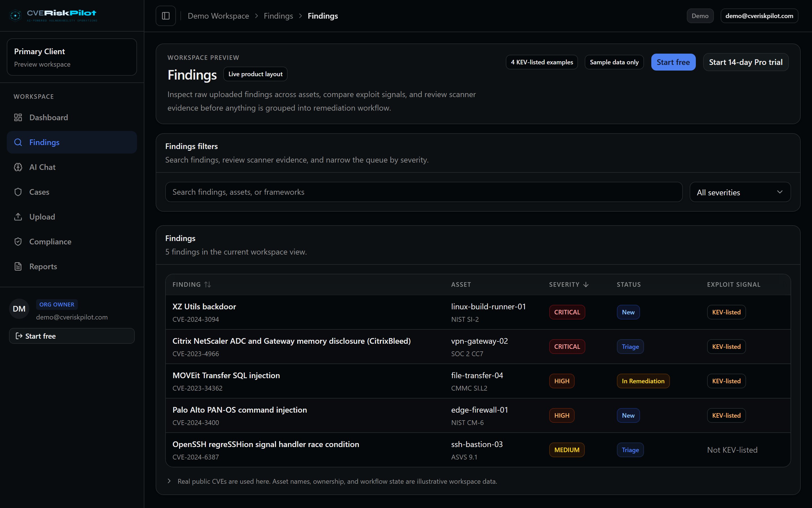Click asset ssh-bastion-03
Viewport: 812px width, 508px height.
point(477,444)
